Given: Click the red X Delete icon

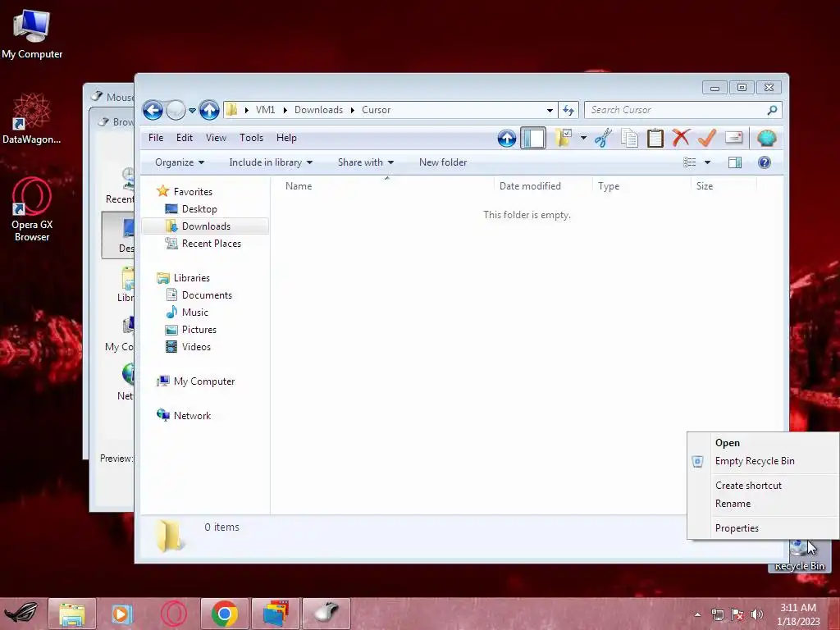Looking at the screenshot, I should (681, 138).
